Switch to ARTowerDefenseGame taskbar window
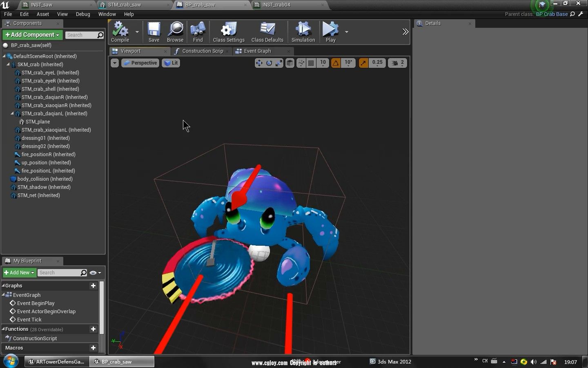588x368 pixels. [x=57, y=362]
